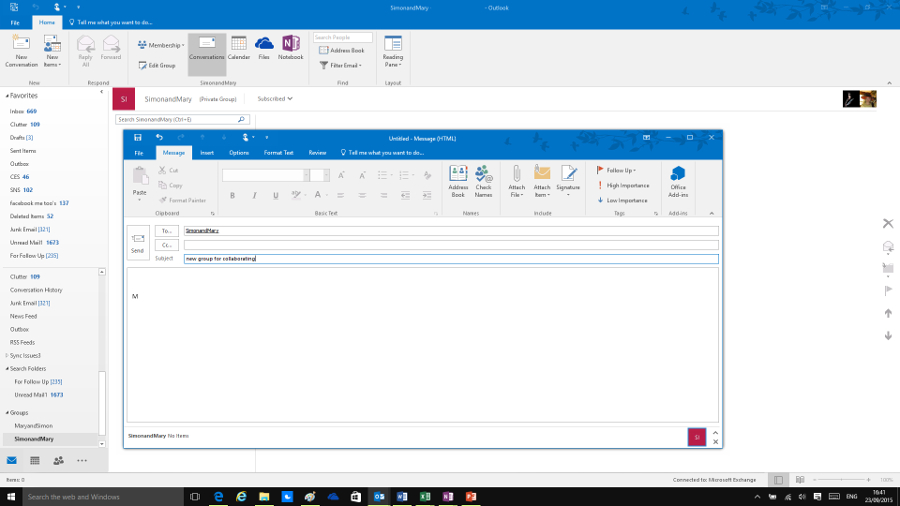The width and height of the screenshot is (900, 506).
Task: Click the more navigation options ellipsis
Action: coord(82,461)
